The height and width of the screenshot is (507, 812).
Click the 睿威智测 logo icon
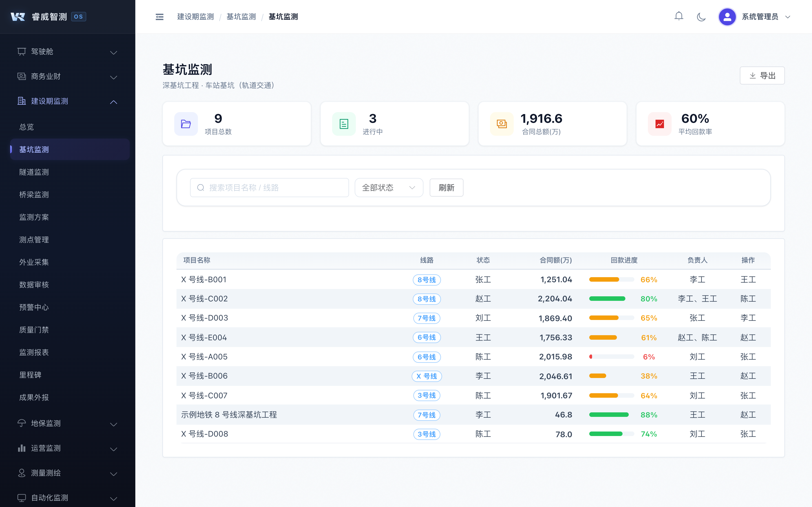[x=18, y=17]
